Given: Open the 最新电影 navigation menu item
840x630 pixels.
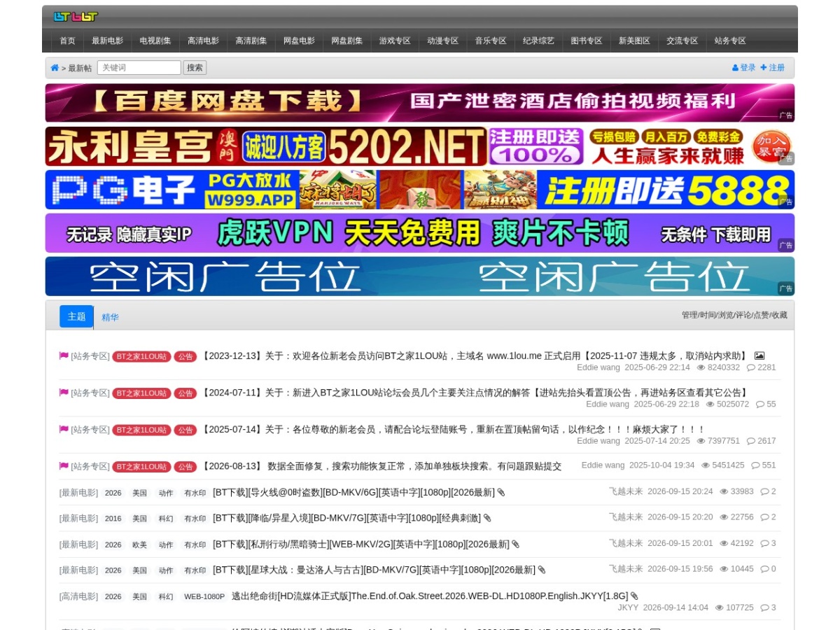Looking at the screenshot, I should 107,41.
